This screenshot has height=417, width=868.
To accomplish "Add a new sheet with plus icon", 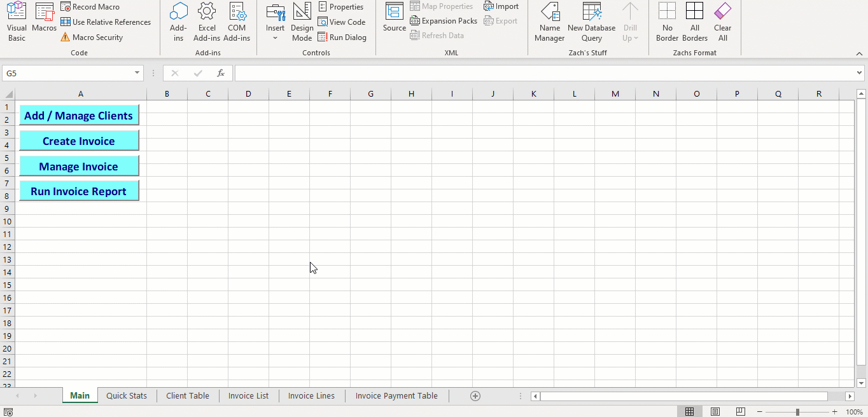I will (x=475, y=395).
